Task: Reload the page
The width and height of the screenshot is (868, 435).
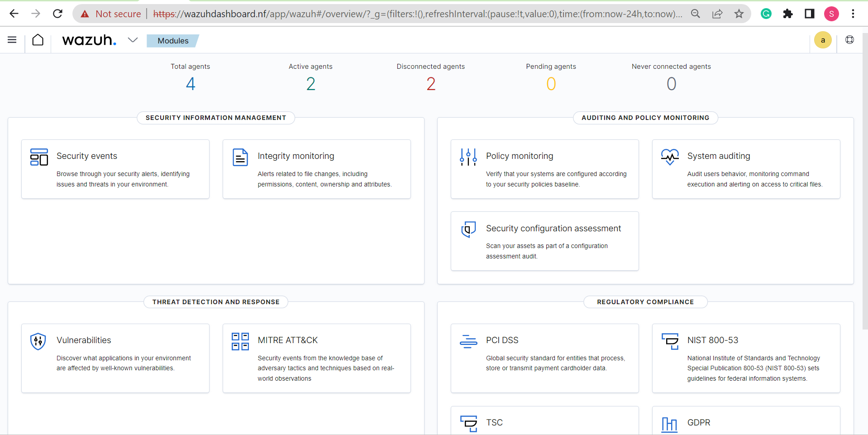Action: click(57, 14)
